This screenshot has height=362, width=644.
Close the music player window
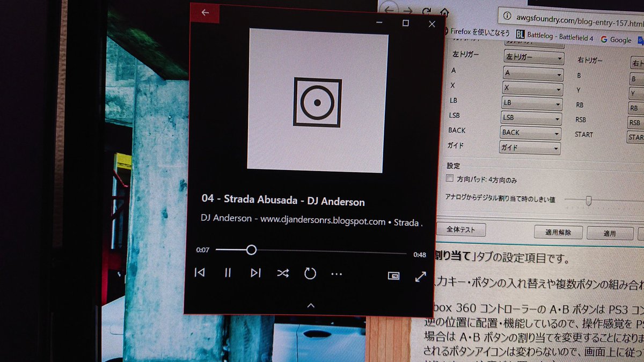pos(432,24)
